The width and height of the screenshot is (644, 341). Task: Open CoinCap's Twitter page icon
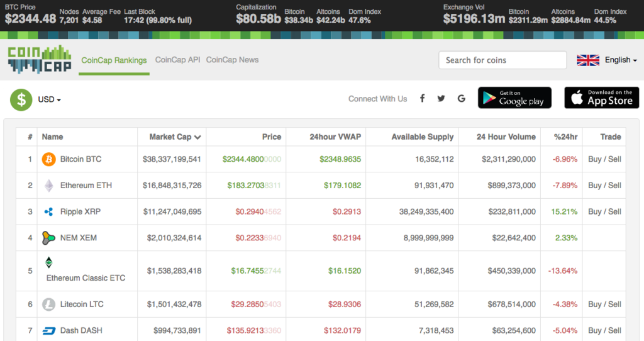[x=441, y=99]
